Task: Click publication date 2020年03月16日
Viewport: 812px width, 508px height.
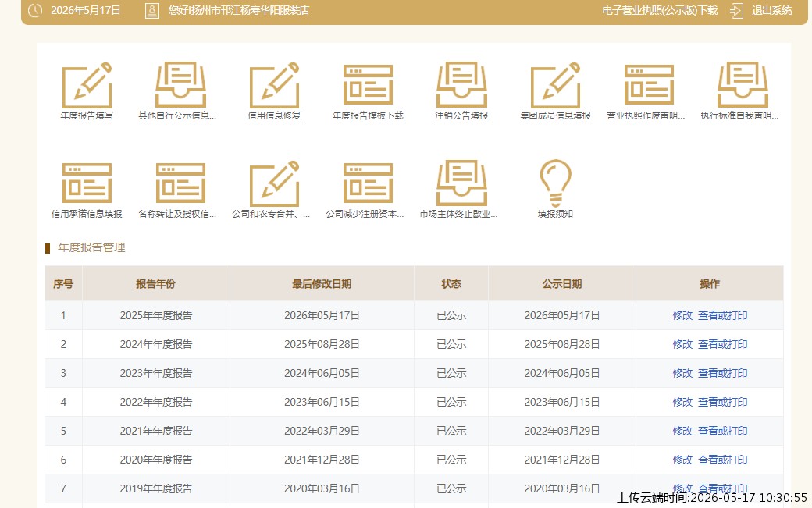Action: (562, 488)
